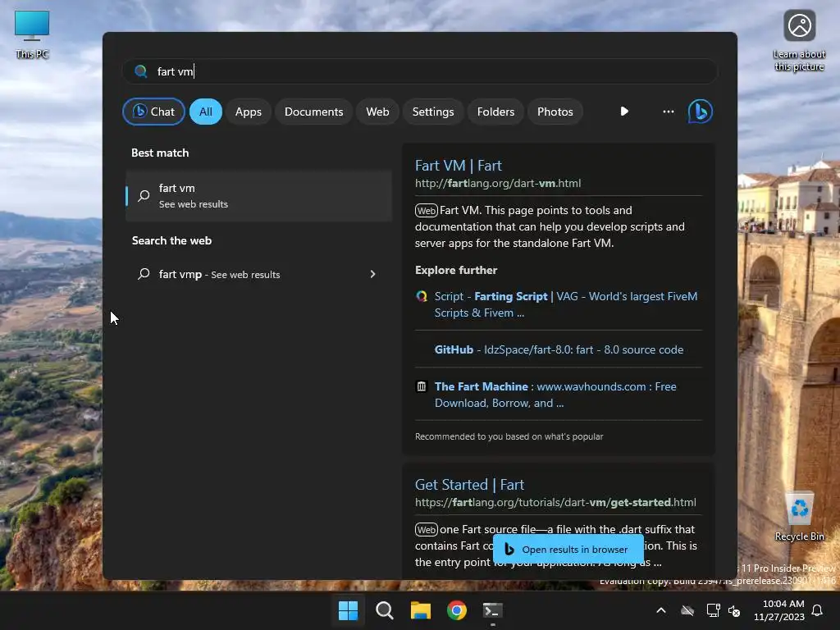Viewport: 840px width, 630px height.
Task: Open the Get Started | Fart link
Action: coord(469,485)
